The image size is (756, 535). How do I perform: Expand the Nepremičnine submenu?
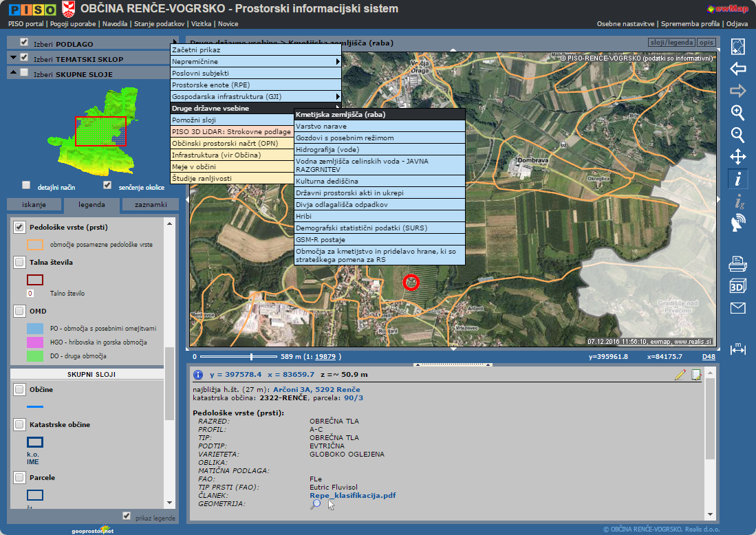point(255,62)
